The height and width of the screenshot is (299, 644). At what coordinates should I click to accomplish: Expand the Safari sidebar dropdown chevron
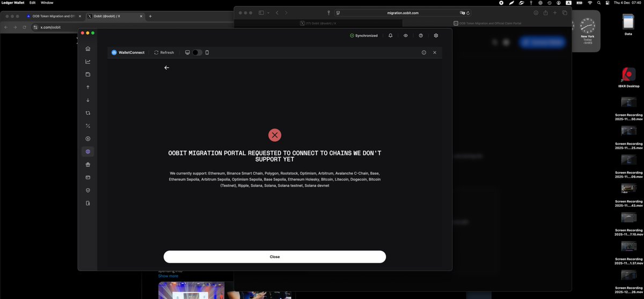click(x=268, y=12)
